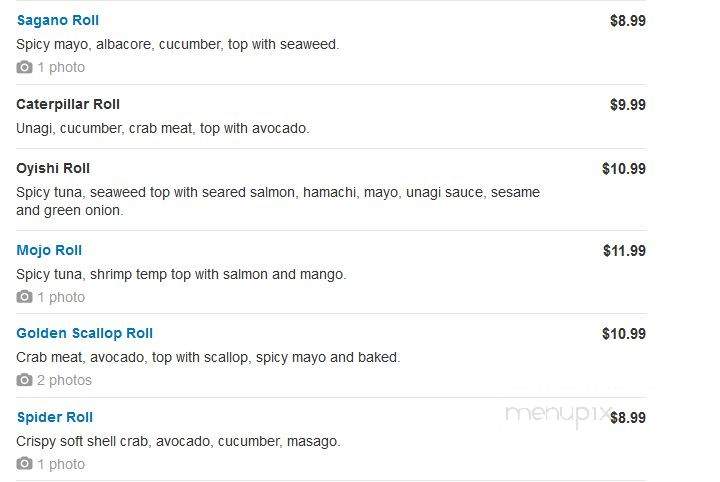The image size is (720, 482).
Task: View the 2 photos link for Golden Scallop Roll
Action: 64,381
